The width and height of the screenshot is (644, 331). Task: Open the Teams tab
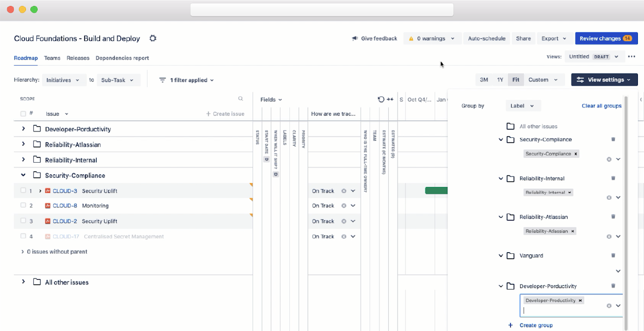pos(52,58)
